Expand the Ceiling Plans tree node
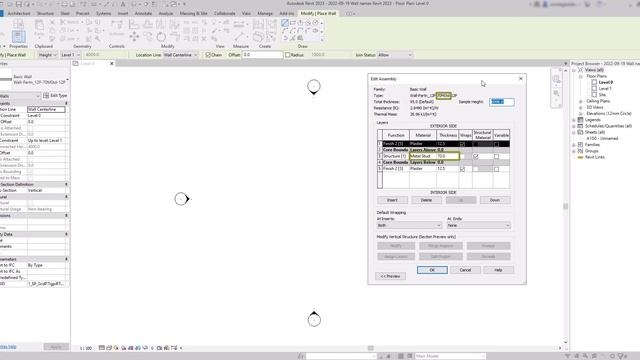Viewport: 640px width, 360px height. tap(580, 101)
